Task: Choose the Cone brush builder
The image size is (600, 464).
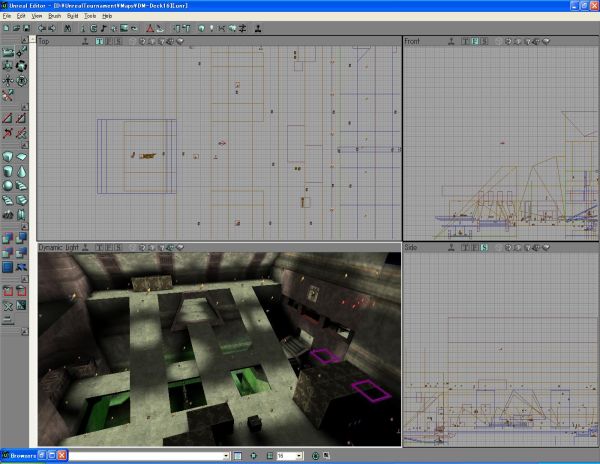Action: coord(21,171)
